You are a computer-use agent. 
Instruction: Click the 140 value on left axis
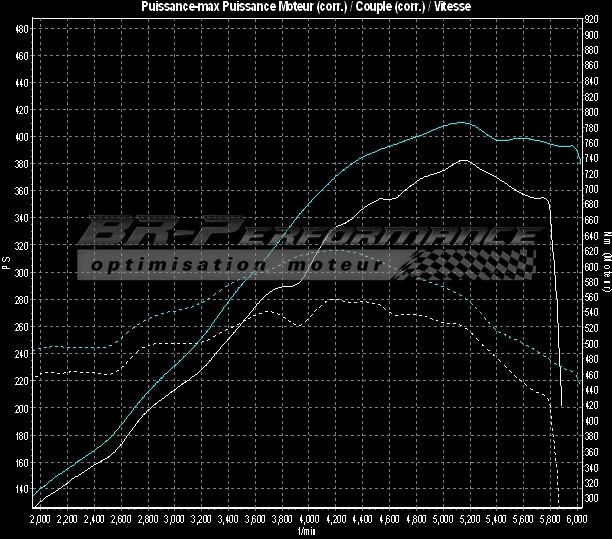coord(21,489)
